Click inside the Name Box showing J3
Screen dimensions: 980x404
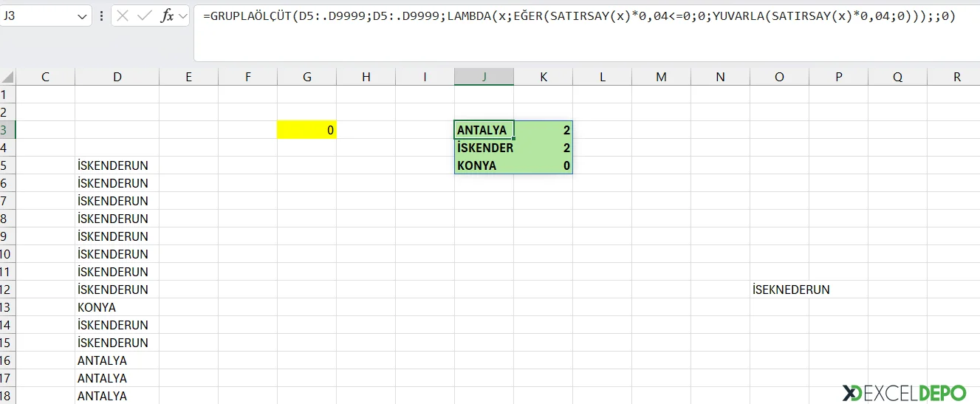tap(37, 16)
